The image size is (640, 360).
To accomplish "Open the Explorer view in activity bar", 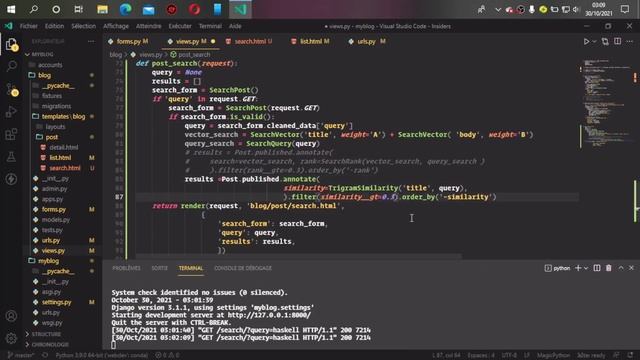I will pyautogui.click(x=11, y=44).
